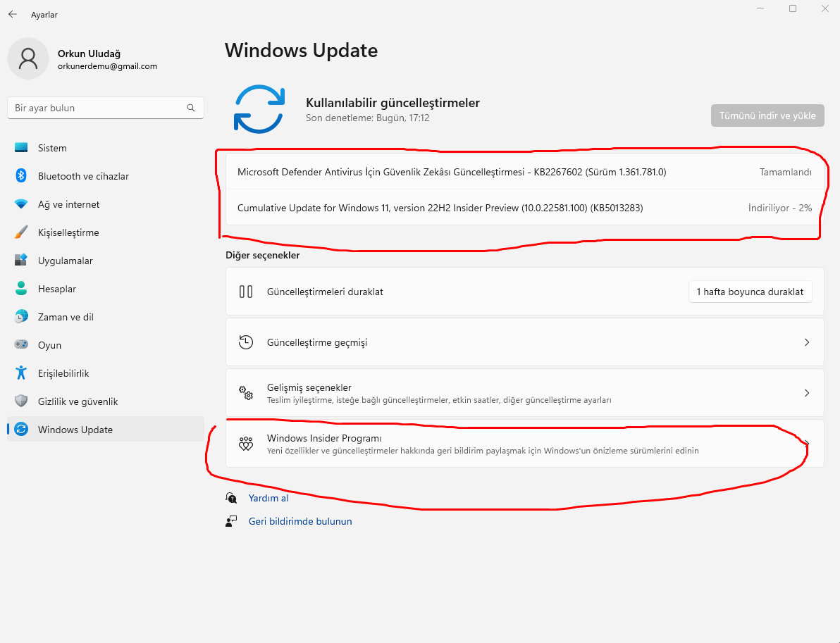Click the Ayarlar window title
This screenshot has width=840, height=643.
(x=44, y=15)
